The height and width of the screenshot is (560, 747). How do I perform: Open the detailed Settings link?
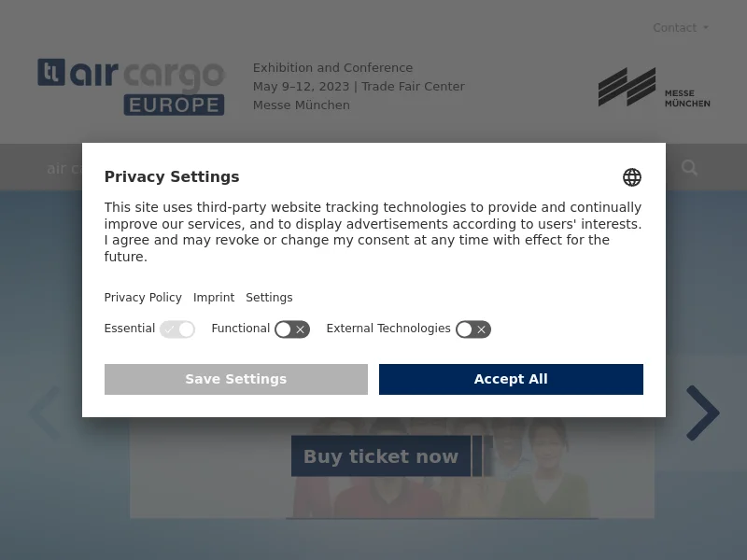pyautogui.click(x=269, y=298)
